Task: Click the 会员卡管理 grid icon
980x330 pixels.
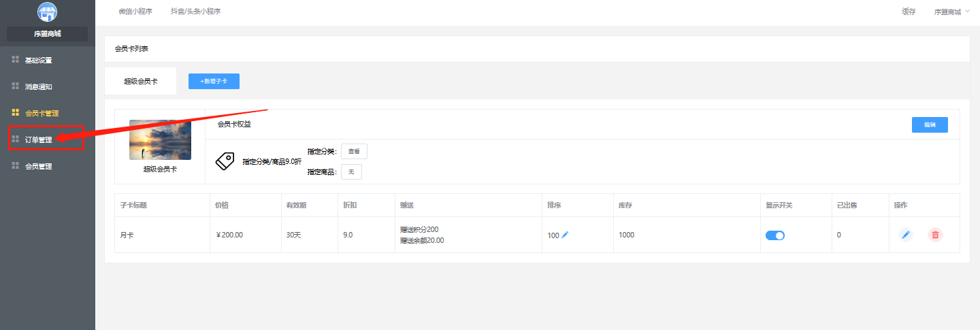Action: pyautogui.click(x=15, y=113)
